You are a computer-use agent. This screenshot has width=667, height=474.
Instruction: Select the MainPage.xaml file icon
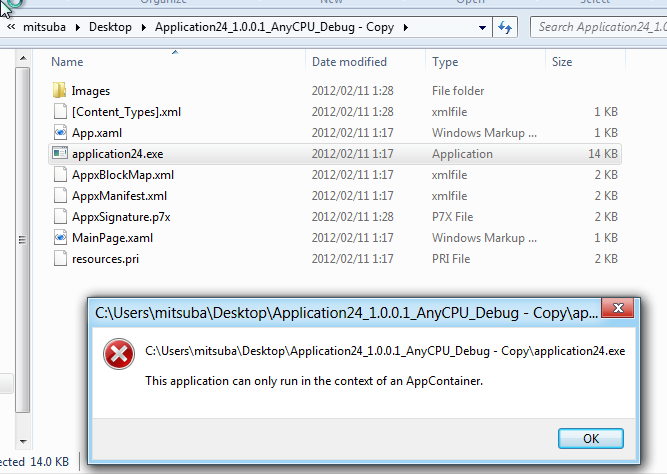[60, 237]
